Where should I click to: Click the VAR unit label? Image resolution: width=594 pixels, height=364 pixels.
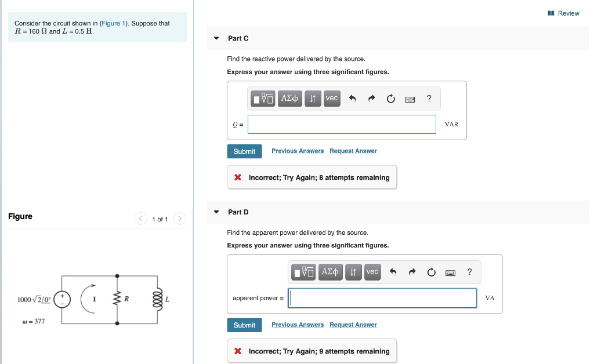click(451, 125)
